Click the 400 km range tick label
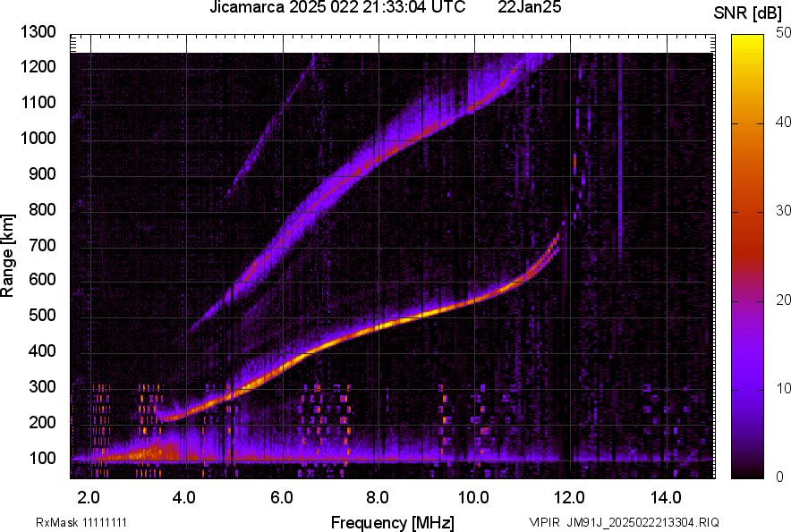 point(42,351)
